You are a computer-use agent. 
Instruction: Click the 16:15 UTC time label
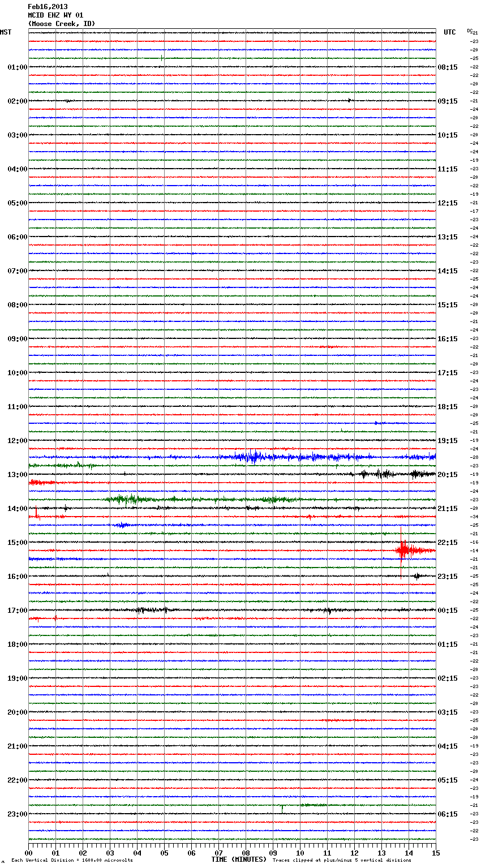click(448, 339)
